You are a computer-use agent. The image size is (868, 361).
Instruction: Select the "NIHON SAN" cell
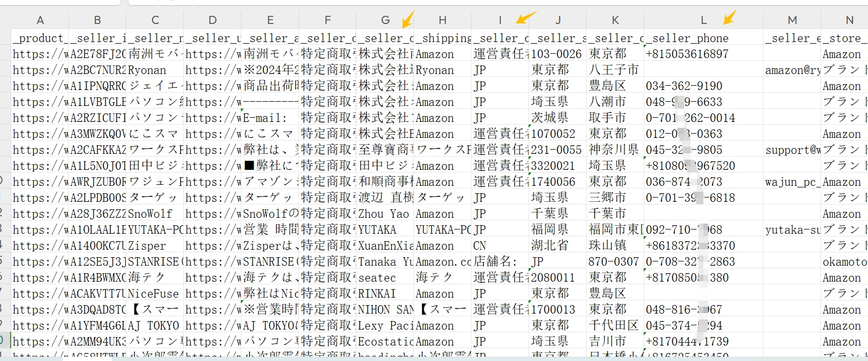(385, 309)
